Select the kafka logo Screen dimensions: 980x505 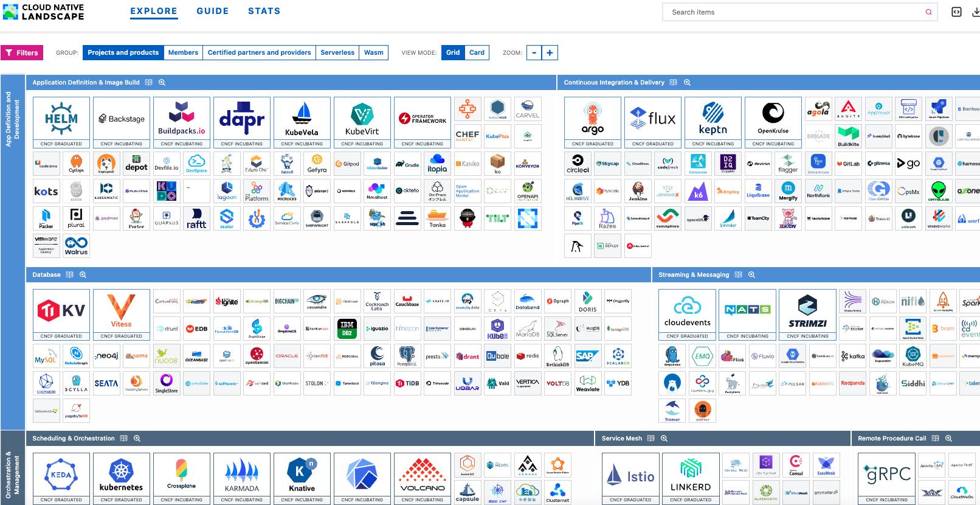[853, 356]
